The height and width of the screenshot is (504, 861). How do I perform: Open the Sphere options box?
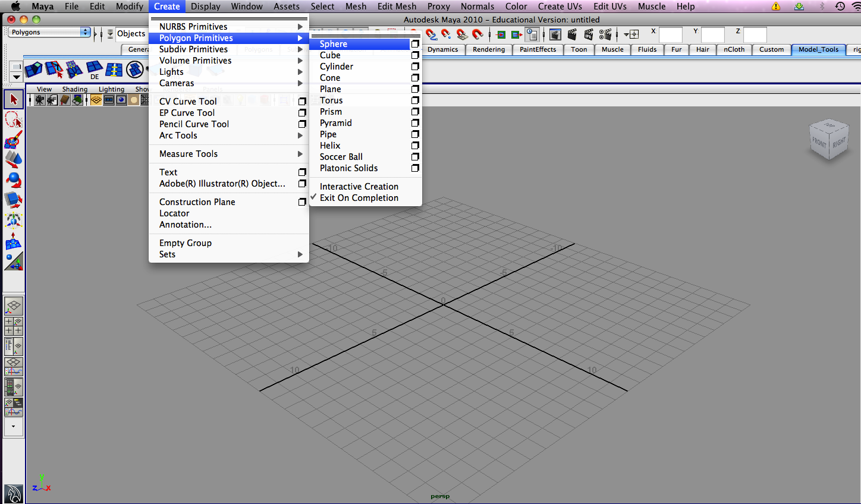pyautogui.click(x=414, y=43)
